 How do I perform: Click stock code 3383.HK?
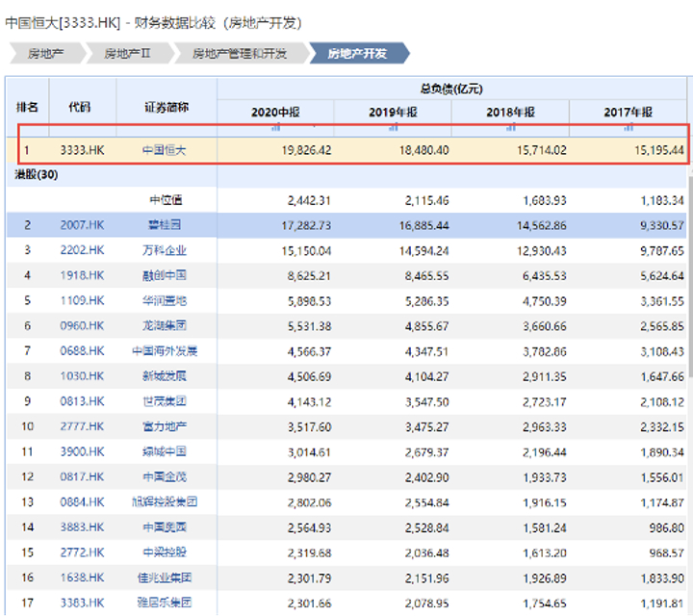(x=81, y=603)
